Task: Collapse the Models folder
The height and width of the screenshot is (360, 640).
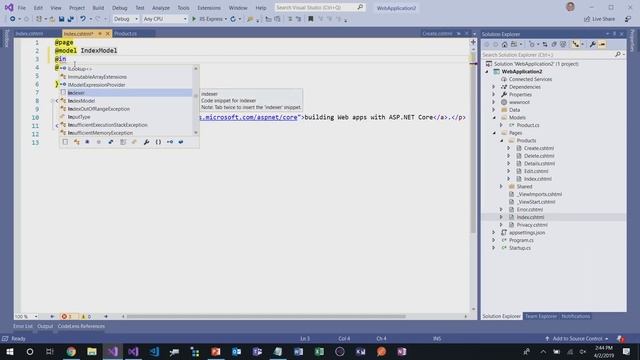Action: tap(494, 118)
